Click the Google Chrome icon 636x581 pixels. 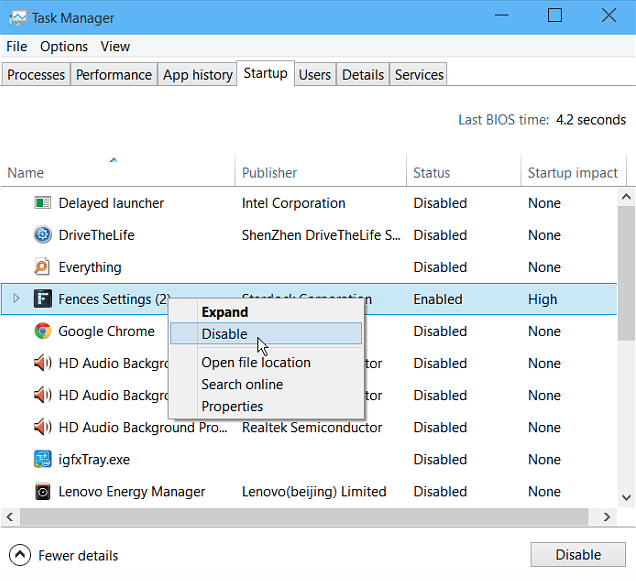[x=43, y=331]
